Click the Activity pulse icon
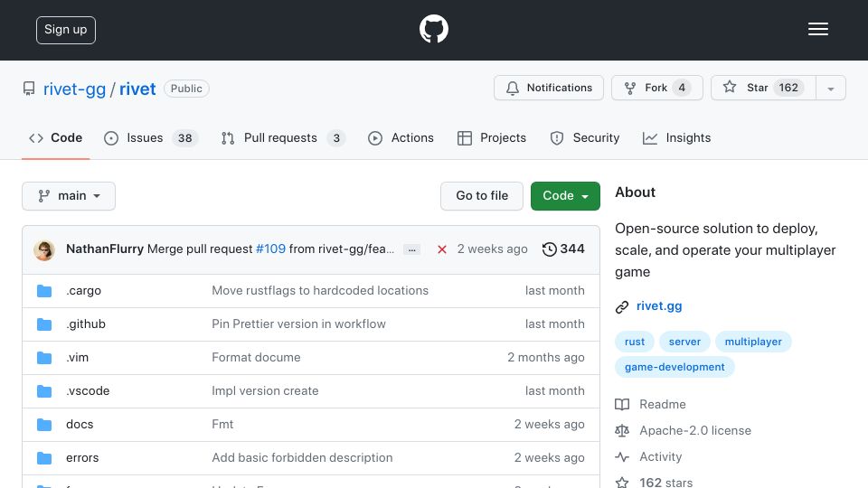868x488 pixels. (x=622, y=457)
